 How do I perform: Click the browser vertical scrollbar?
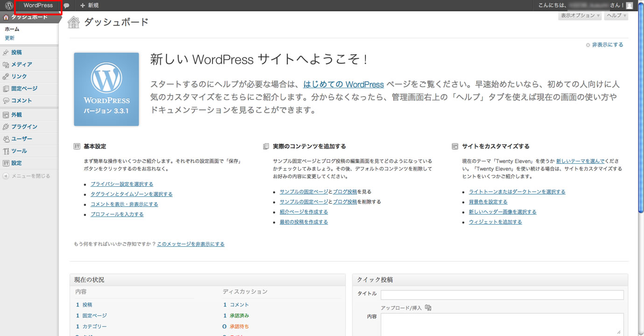(x=640, y=107)
